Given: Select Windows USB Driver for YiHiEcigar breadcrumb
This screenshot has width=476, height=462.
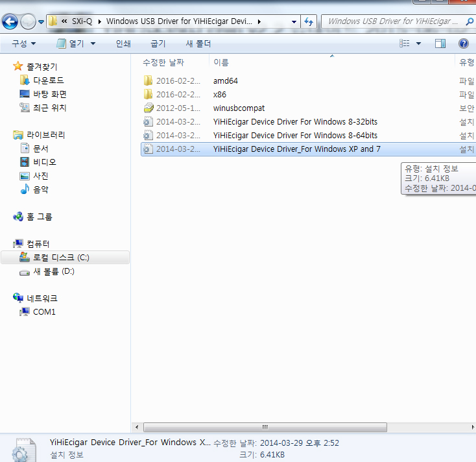Looking at the screenshot, I should click(x=179, y=21).
